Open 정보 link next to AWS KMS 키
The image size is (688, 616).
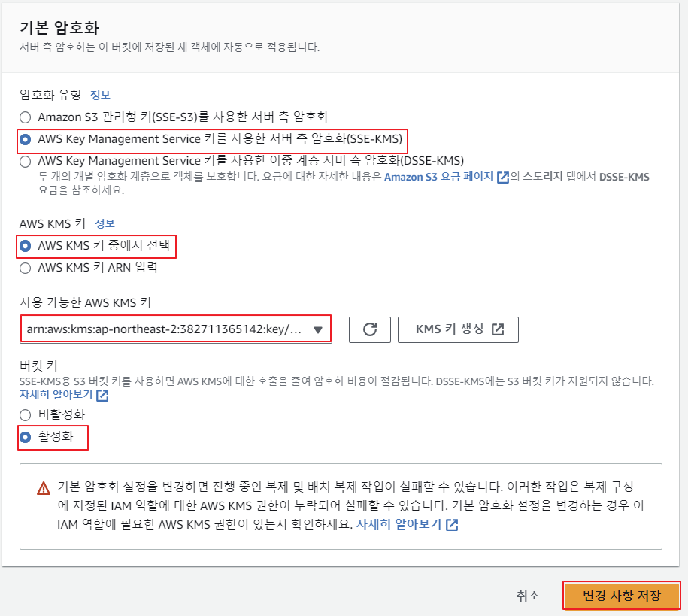pos(105,223)
